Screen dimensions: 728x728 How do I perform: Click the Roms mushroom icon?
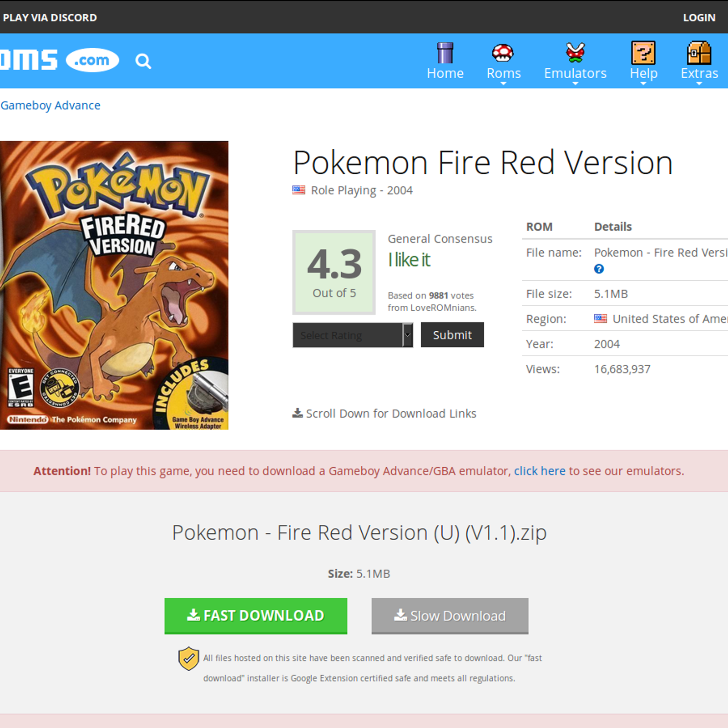pos(503,53)
